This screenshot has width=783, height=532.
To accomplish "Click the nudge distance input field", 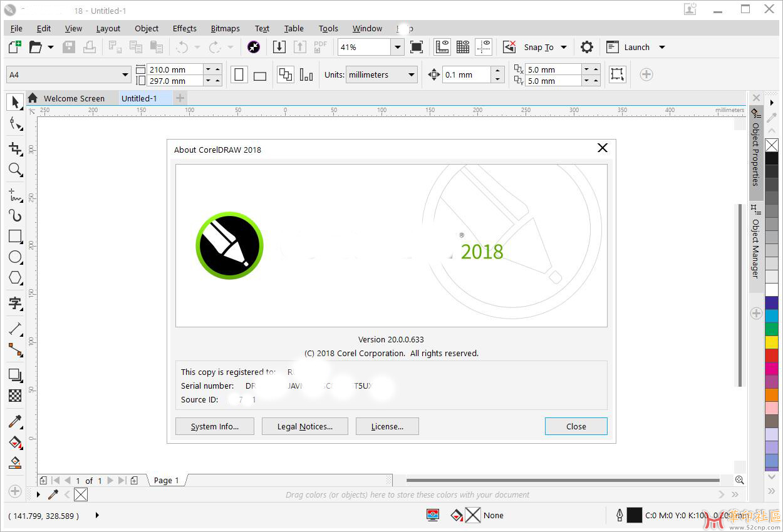I will click(466, 74).
